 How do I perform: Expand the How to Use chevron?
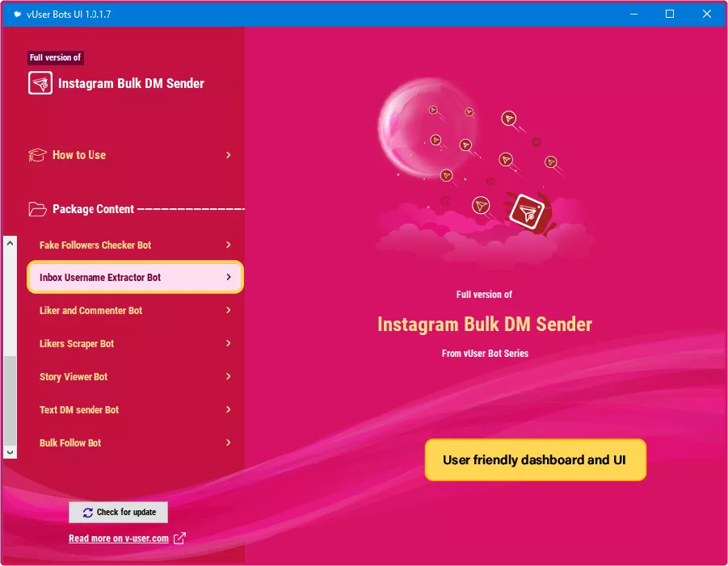228,155
